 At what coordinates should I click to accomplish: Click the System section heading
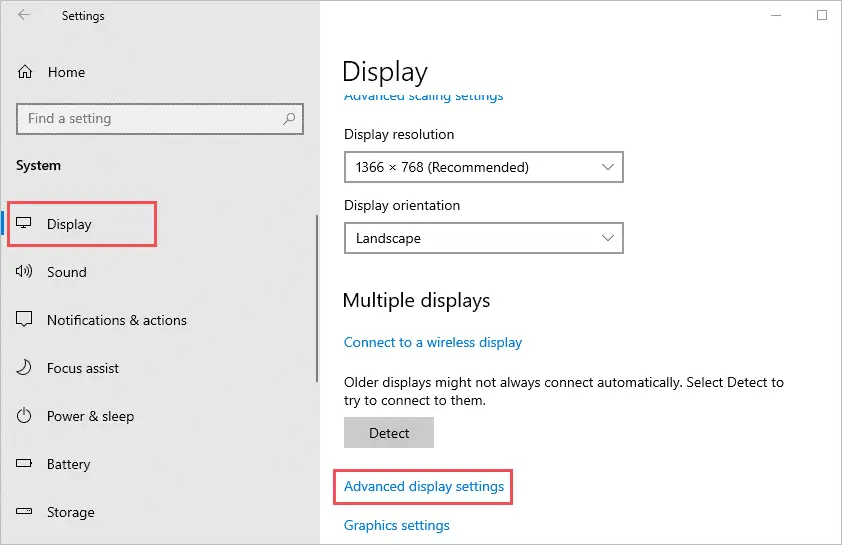[x=38, y=165]
